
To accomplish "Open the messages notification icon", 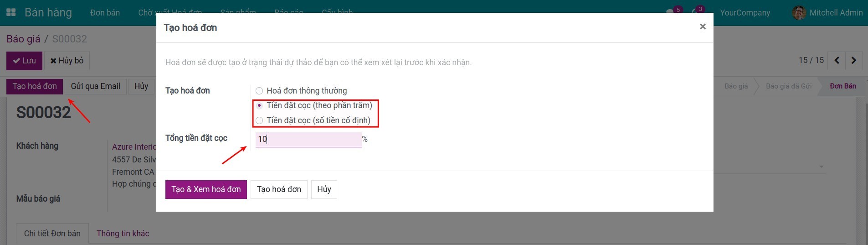I will point(673,12).
